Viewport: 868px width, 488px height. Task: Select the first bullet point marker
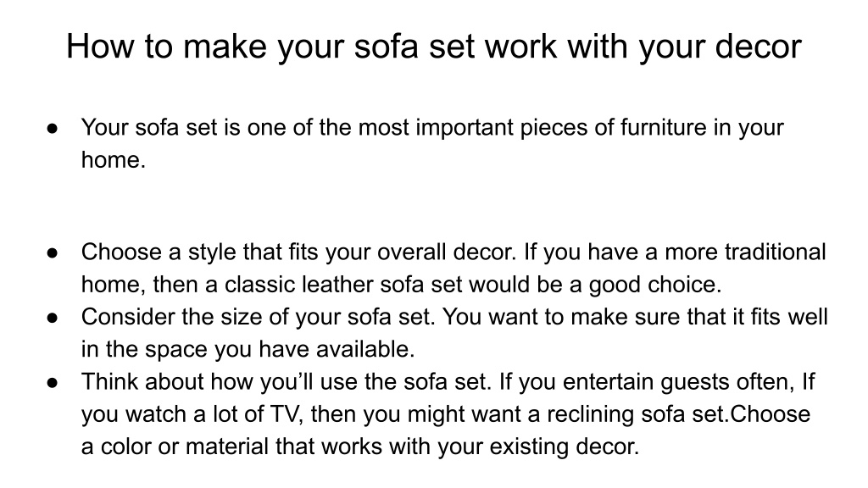pos(53,129)
